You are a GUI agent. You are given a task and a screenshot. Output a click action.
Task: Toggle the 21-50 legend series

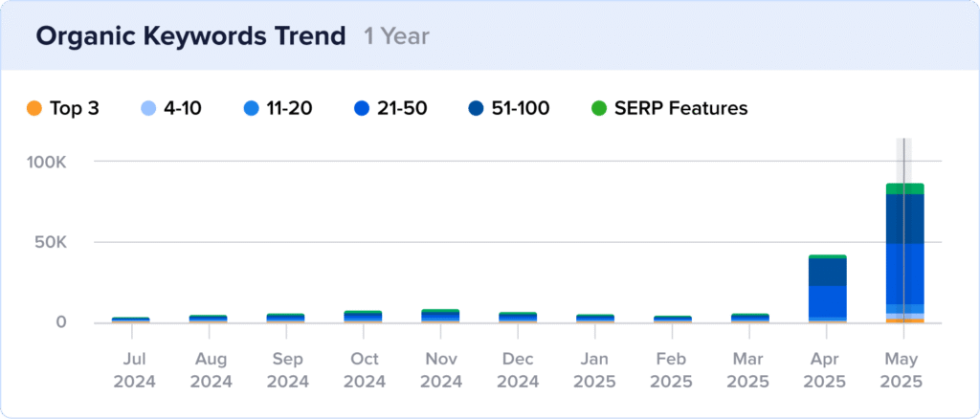coord(390,109)
